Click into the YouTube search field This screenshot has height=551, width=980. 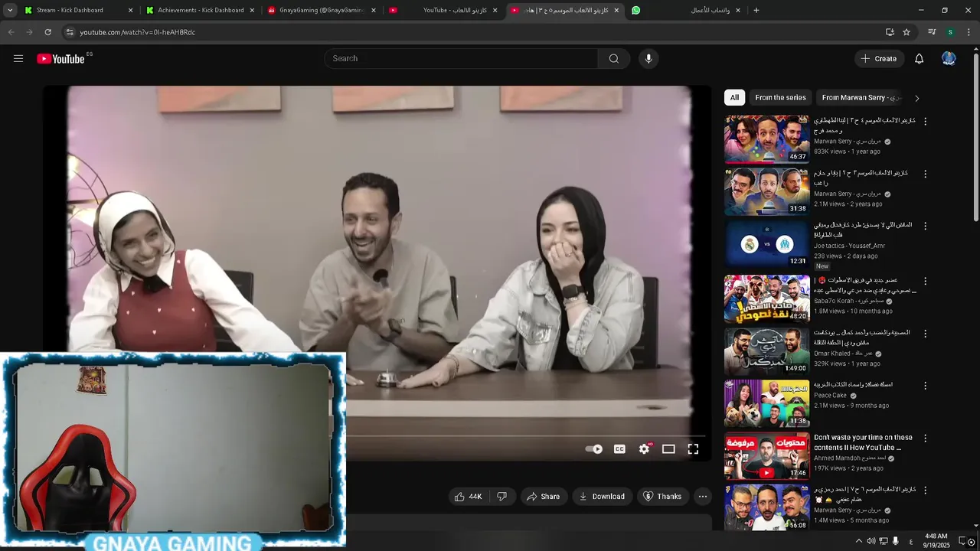(461, 59)
